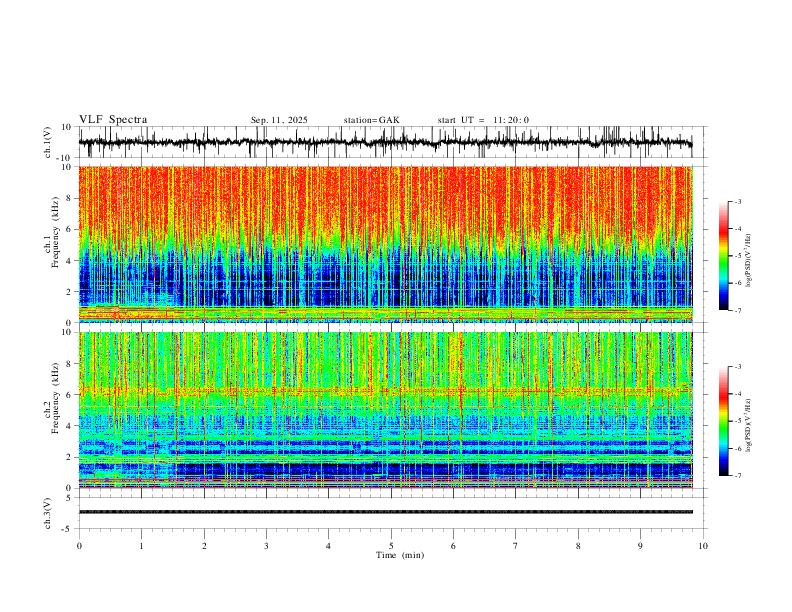Image resolution: width=792 pixels, height=612 pixels.
Task: Click the "2" kHz tick on ch.2 frequency axis
Action: point(70,457)
